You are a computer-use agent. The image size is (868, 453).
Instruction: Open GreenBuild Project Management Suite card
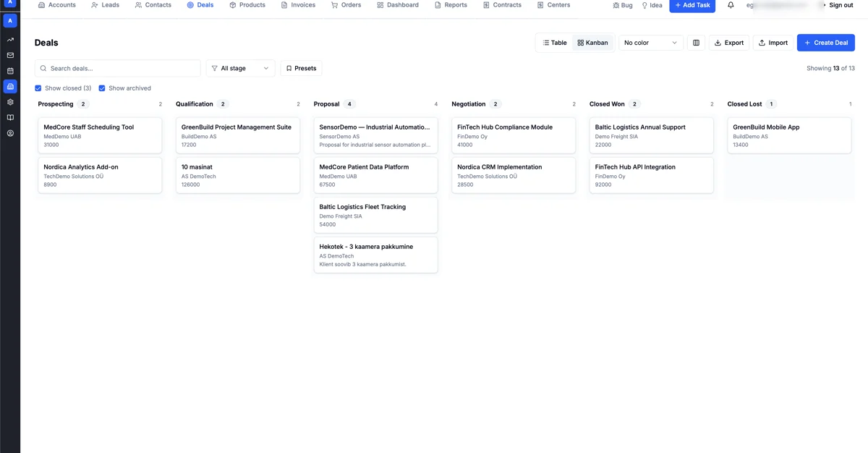click(x=238, y=135)
